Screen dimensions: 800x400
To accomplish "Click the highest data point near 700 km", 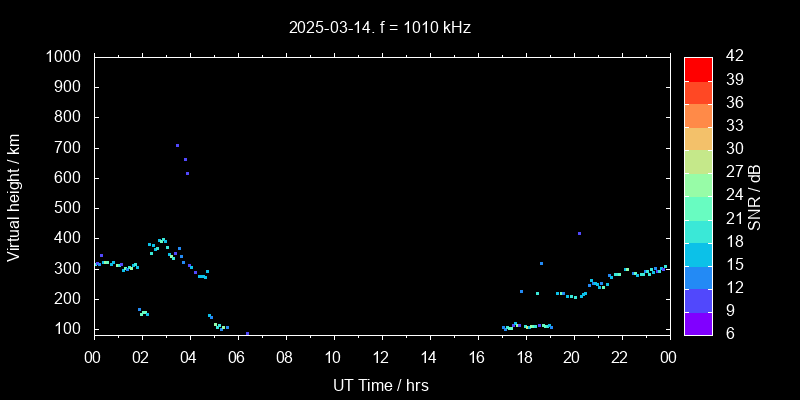I will tap(177, 146).
